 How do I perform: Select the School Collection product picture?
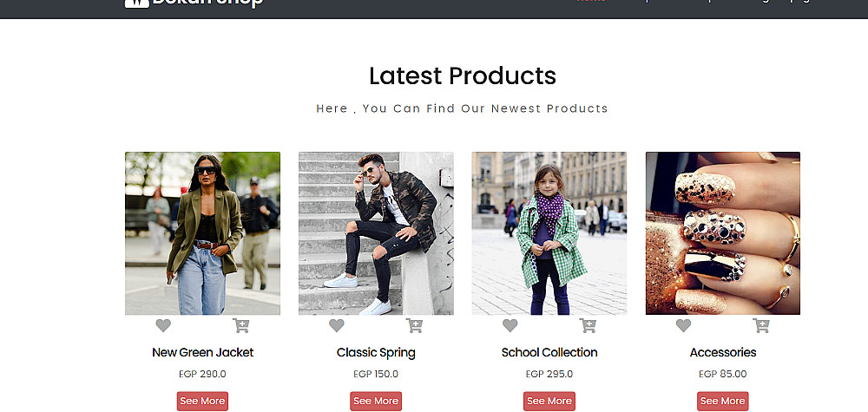pyautogui.click(x=549, y=233)
